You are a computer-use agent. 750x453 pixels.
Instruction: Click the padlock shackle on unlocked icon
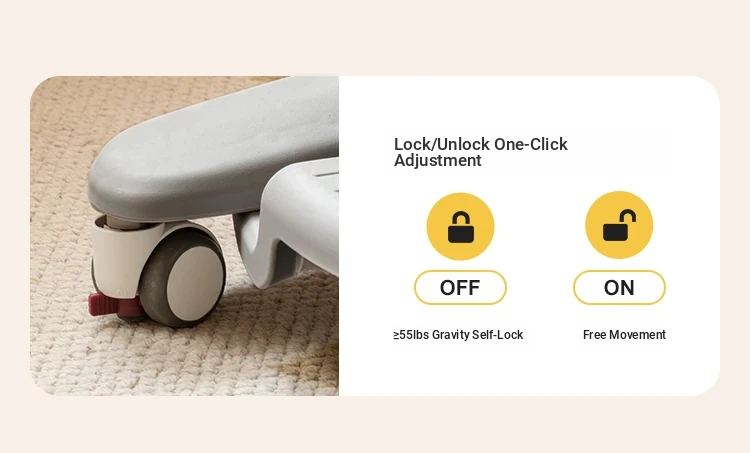tap(628, 217)
